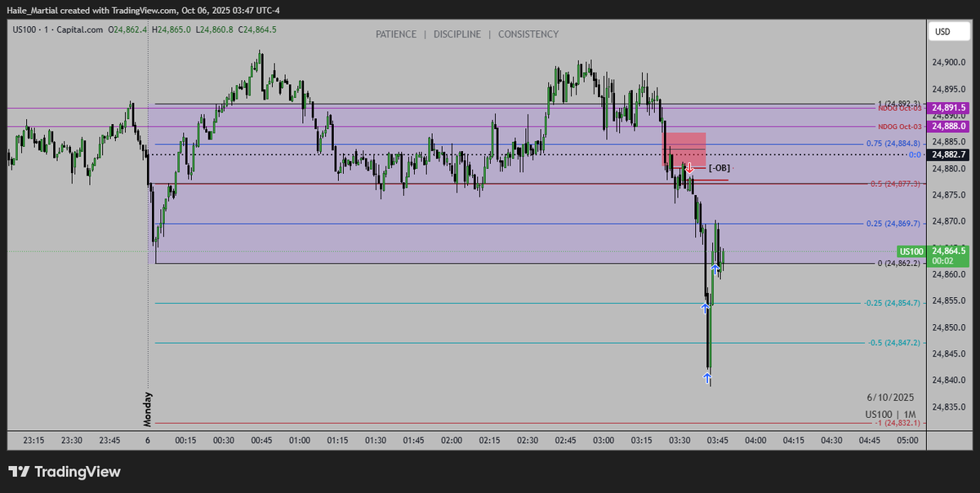980x493 pixels.
Task: Click the US100 · 1 · Capital.com symbol title
Action: pos(58,29)
